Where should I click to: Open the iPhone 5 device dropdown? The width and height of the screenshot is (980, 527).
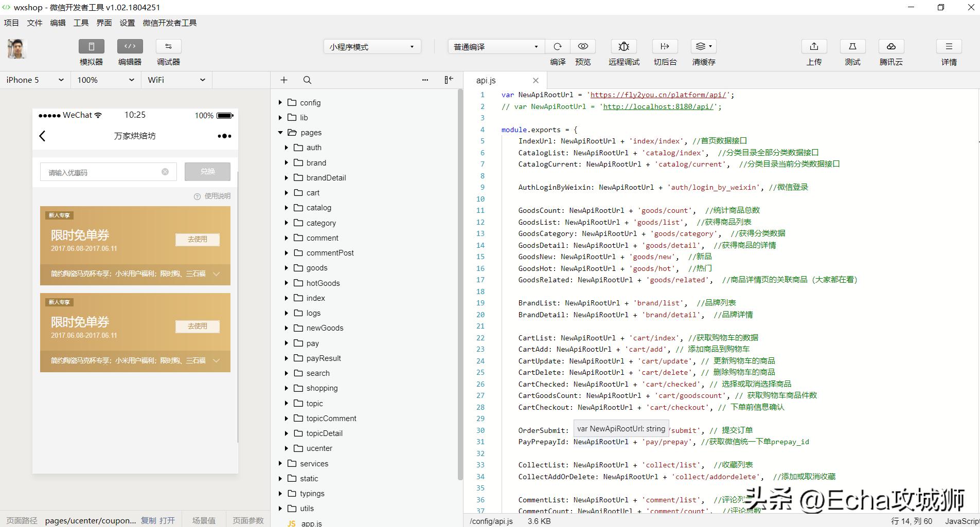coord(35,80)
